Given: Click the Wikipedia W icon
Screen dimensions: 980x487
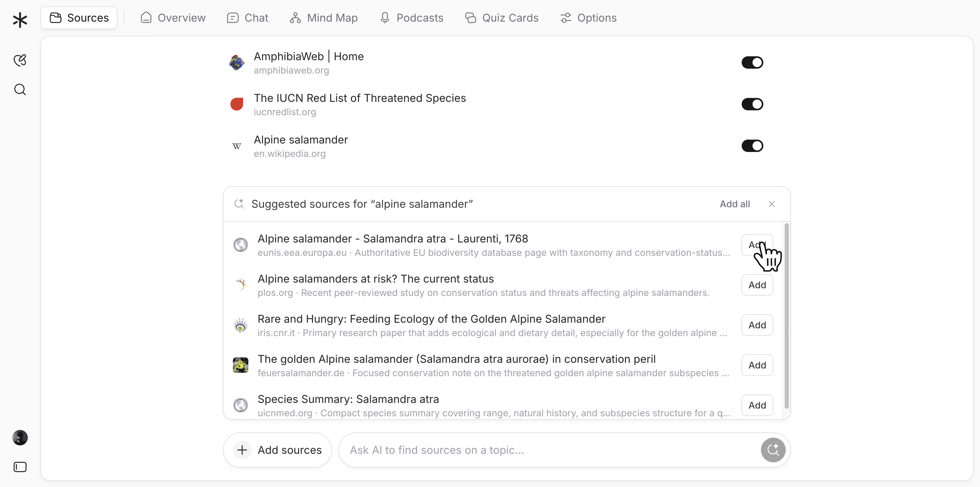Looking at the screenshot, I should pyautogui.click(x=237, y=146).
